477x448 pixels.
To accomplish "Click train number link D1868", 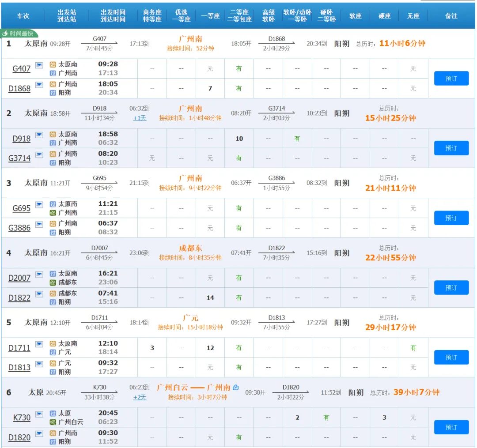I will (19, 88).
